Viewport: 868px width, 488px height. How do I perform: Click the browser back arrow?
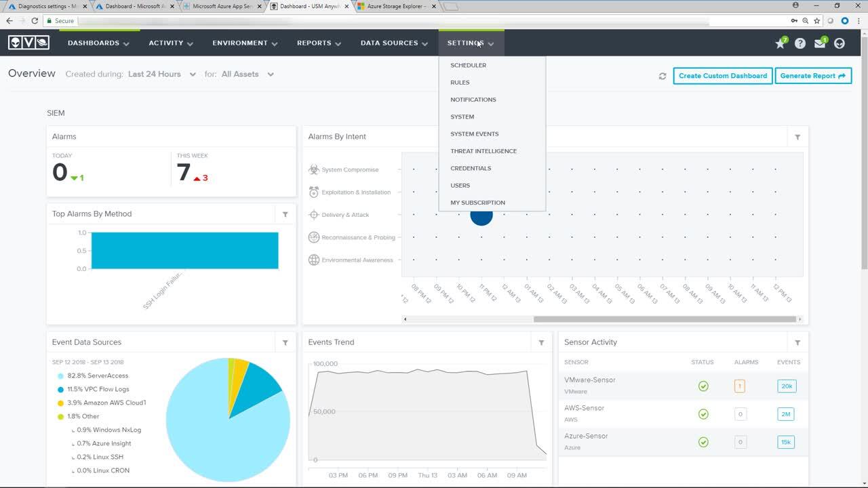coord(10,21)
